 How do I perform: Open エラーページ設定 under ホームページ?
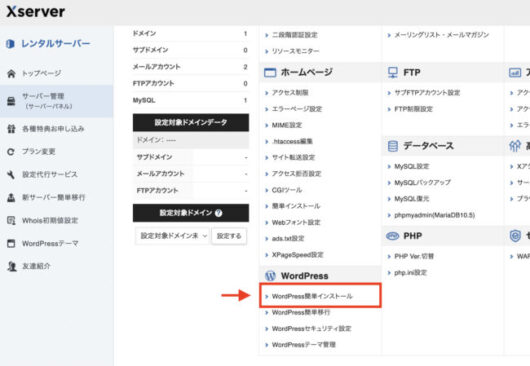pos(297,109)
